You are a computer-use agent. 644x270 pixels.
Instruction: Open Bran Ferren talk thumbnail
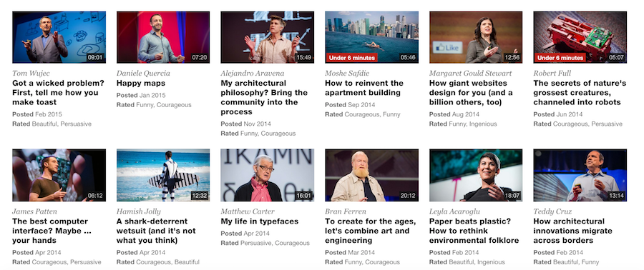click(x=371, y=175)
